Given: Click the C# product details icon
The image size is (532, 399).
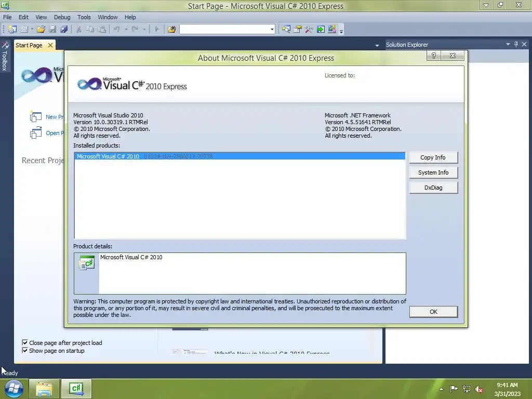Looking at the screenshot, I should (86, 263).
